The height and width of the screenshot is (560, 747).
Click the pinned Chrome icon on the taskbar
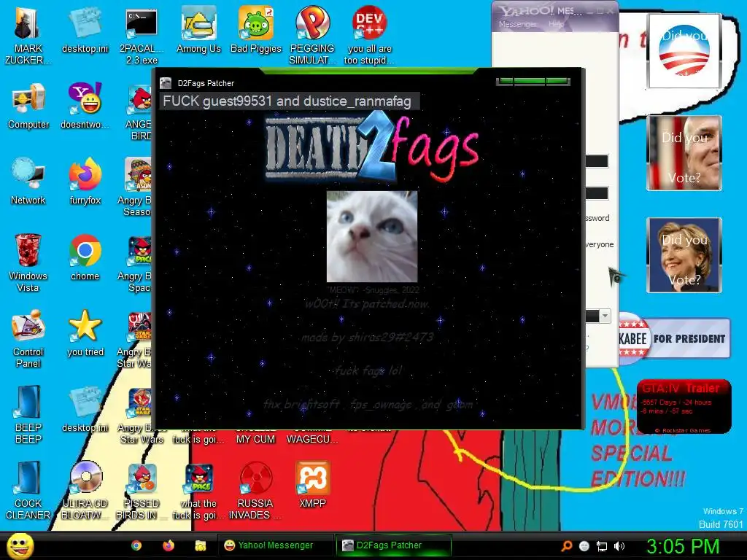point(136,545)
